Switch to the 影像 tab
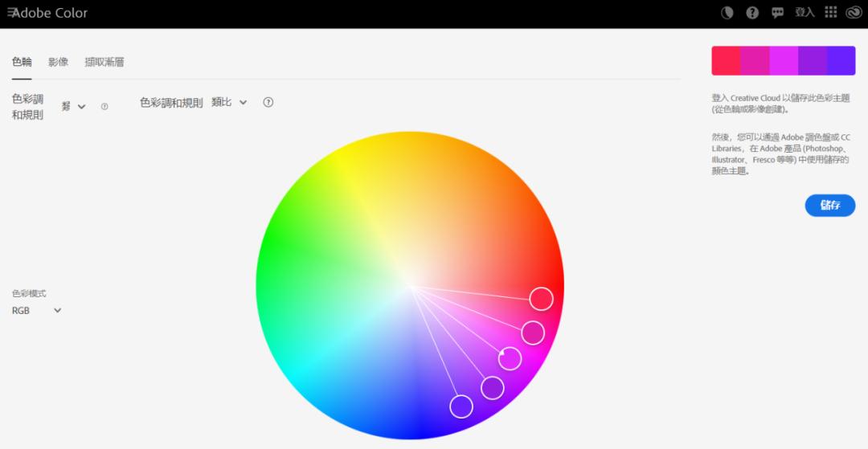868x449 pixels. 58,62
